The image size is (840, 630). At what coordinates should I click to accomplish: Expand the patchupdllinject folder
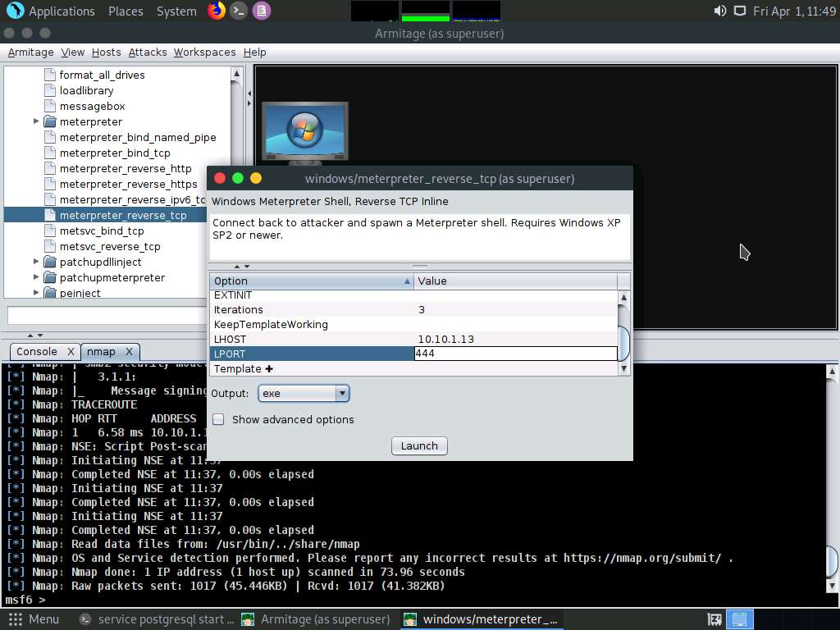[x=36, y=262]
